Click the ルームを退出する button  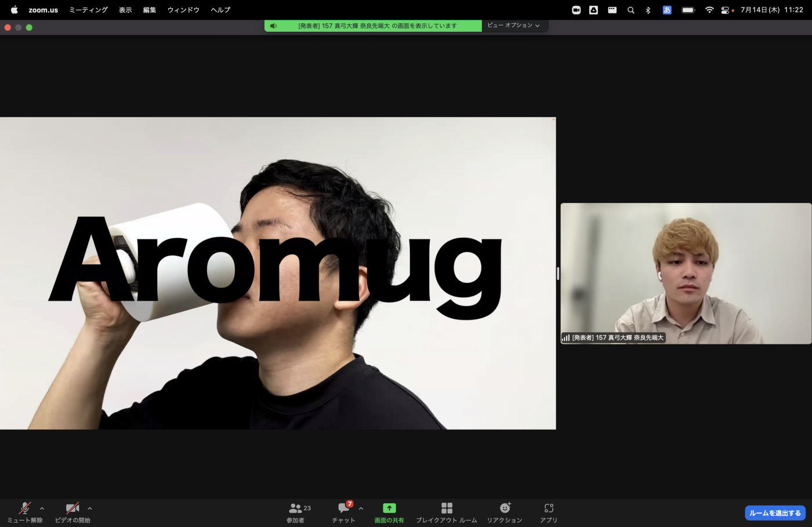774,513
